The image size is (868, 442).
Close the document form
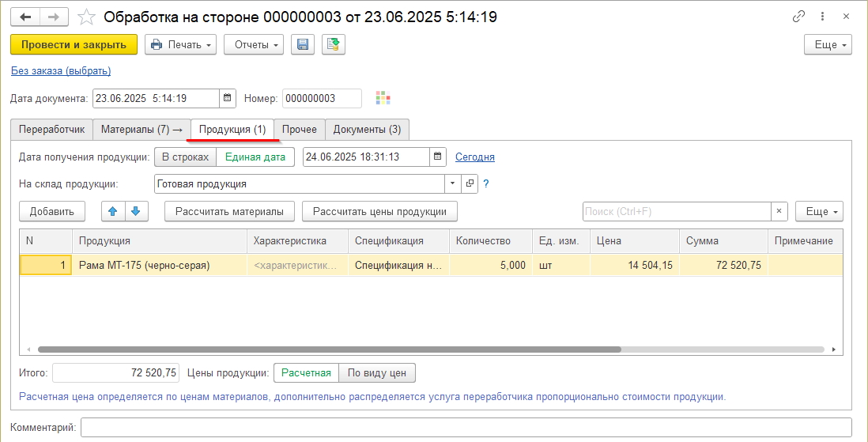(x=846, y=17)
